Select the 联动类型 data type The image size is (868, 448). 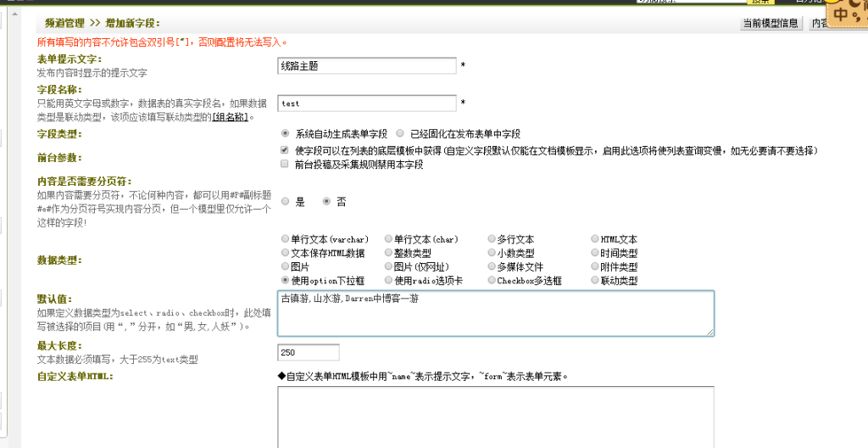[x=594, y=280]
